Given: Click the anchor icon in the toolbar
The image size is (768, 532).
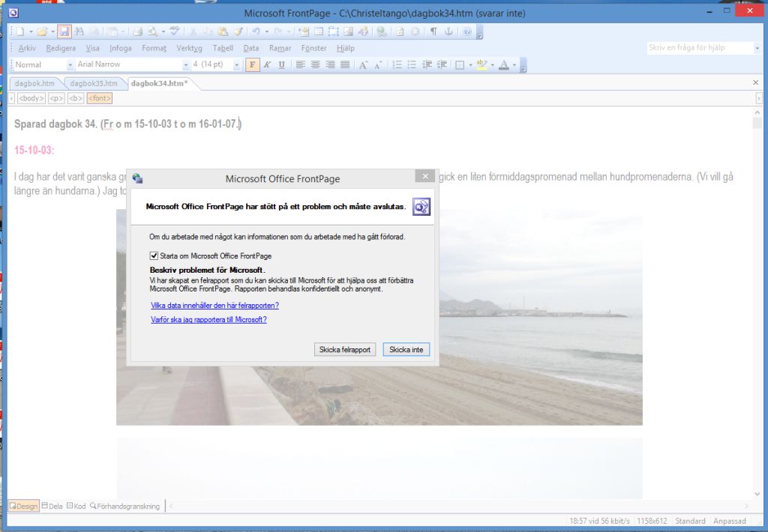Looking at the screenshot, I should point(448,31).
